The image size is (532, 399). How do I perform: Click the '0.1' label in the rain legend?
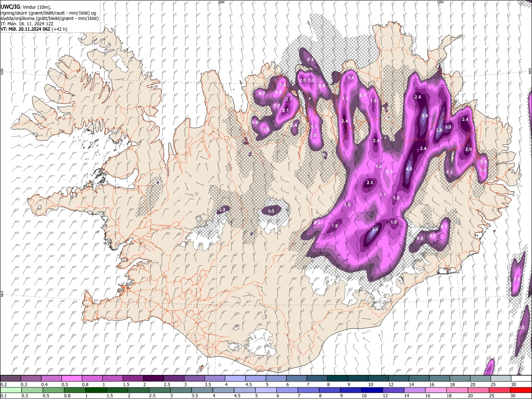3,396
